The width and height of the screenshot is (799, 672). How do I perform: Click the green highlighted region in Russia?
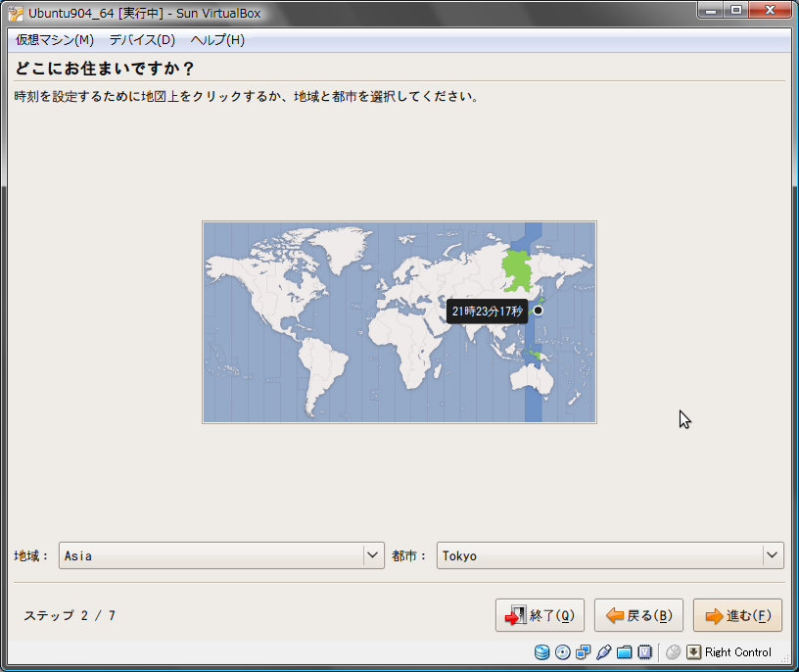pyautogui.click(x=517, y=271)
